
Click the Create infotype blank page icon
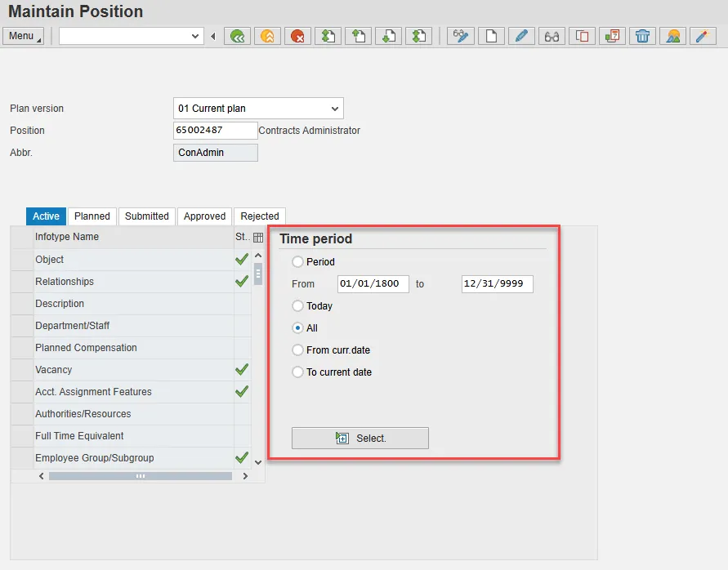coord(491,36)
